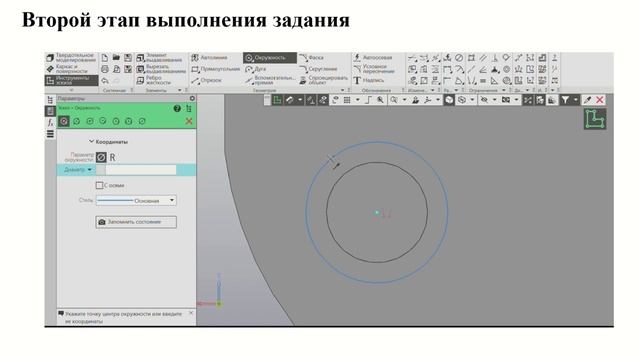Open the fx variables side tab

coord(50,122)
